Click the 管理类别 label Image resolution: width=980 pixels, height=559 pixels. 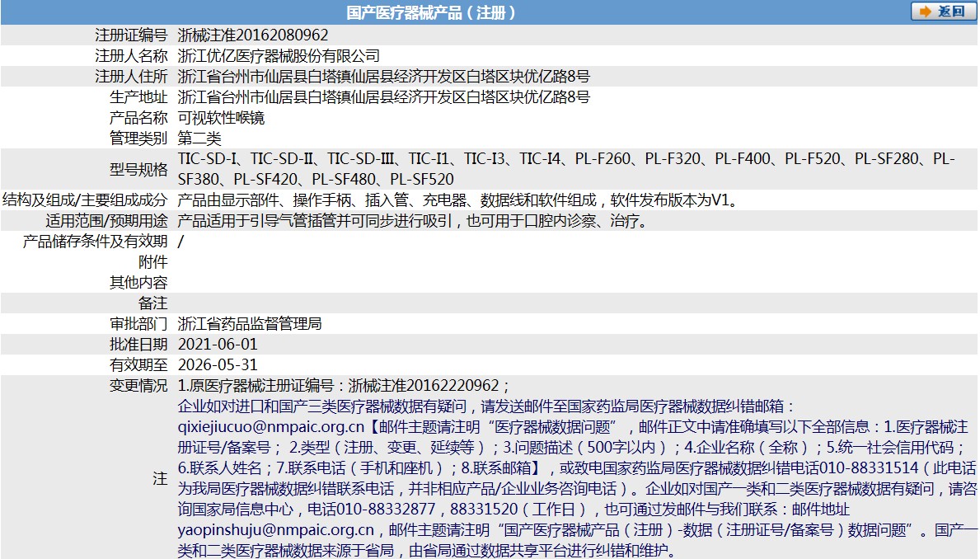pyautogui.click(x=138, y=139)
